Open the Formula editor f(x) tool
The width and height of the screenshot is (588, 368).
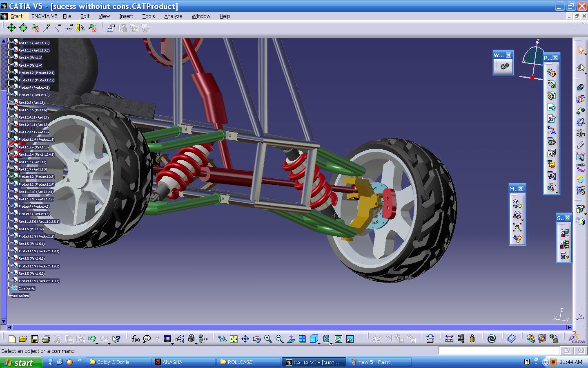135,339
